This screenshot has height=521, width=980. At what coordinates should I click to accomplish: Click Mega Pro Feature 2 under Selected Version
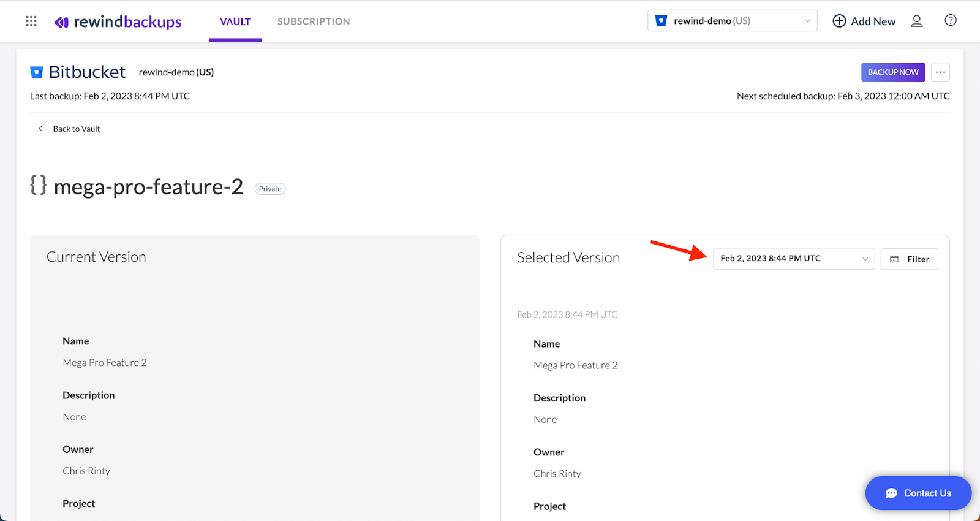point(576,365)
